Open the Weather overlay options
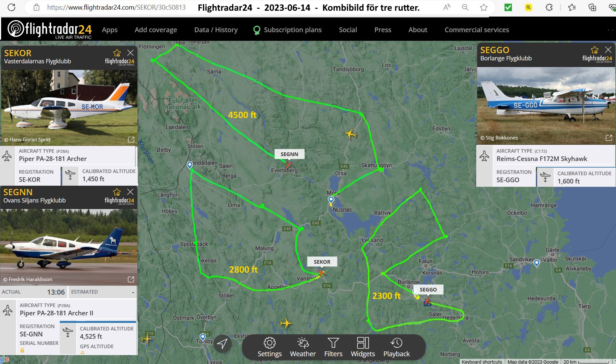The width and height of the screenshot is (616, 364). 303,347
